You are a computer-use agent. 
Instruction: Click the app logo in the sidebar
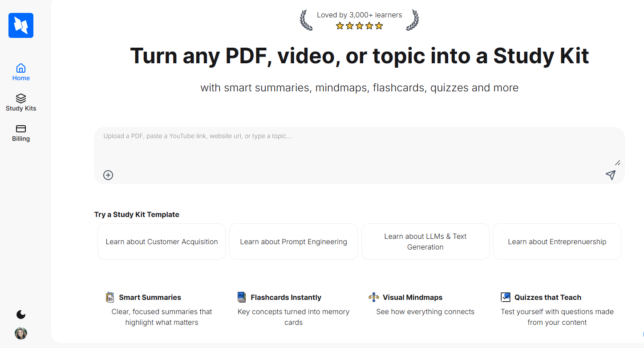20,25
